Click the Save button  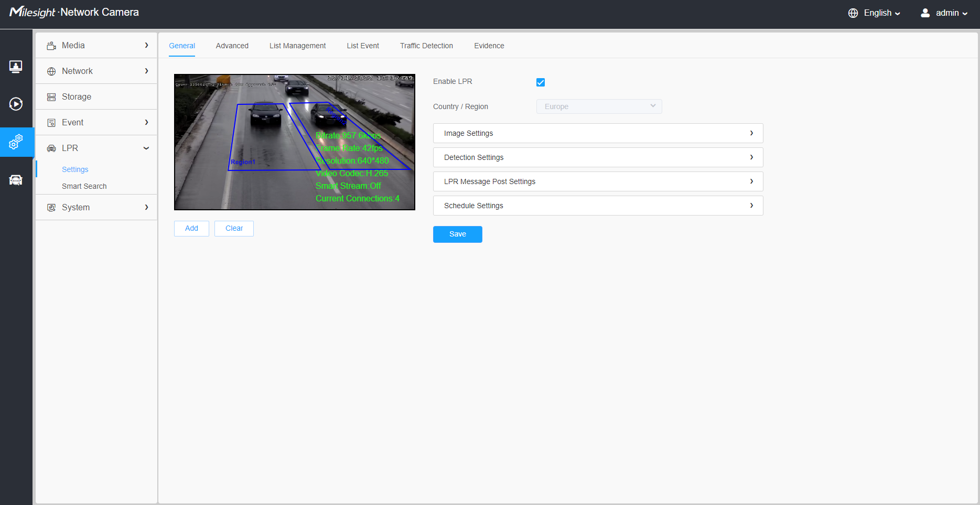[x=458, y=234]
